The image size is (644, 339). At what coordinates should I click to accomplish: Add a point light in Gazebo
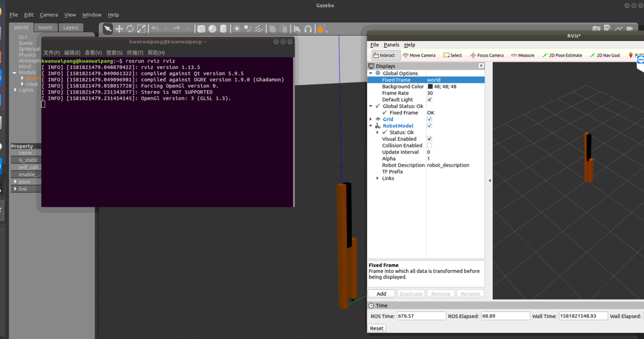(237, 29)
